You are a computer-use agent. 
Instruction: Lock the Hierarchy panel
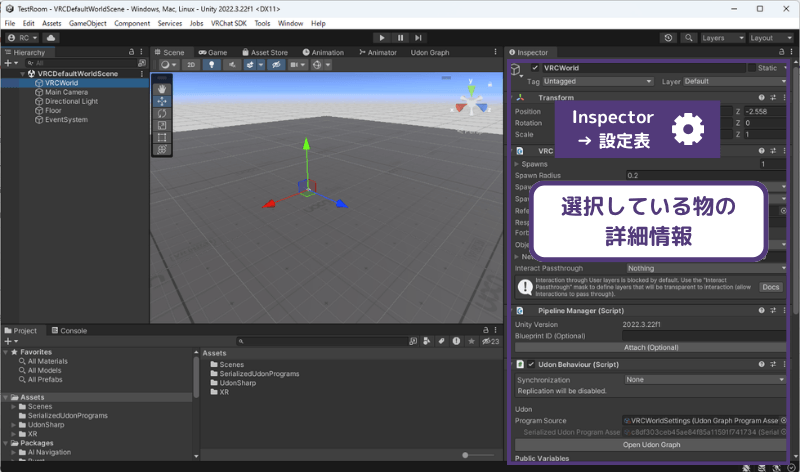(131, 52)
